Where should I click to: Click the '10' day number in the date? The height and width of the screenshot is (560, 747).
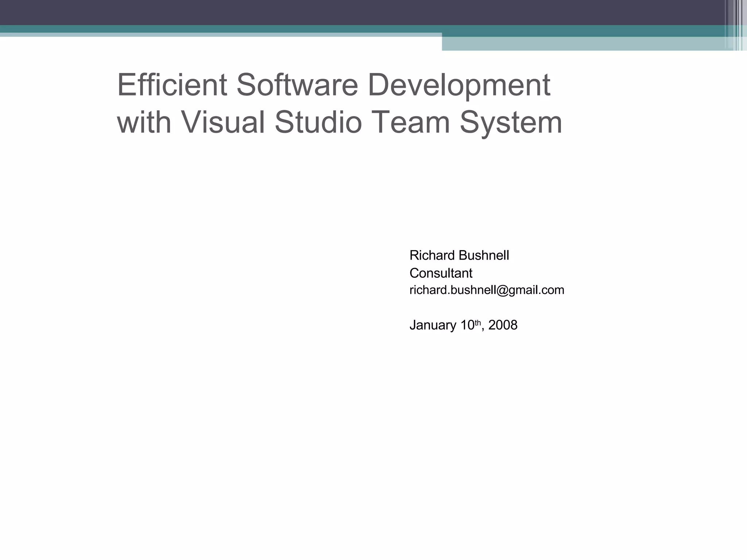467,325
